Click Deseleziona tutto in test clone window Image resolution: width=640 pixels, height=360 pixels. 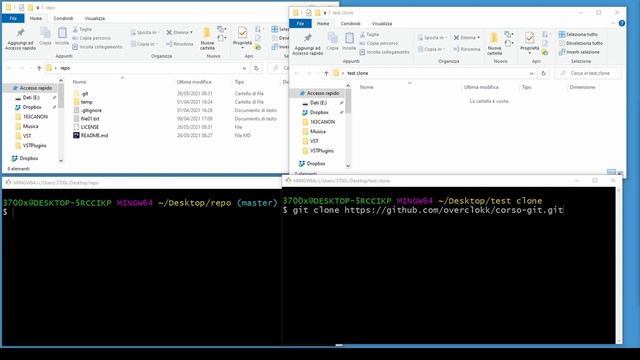click(580, 43)
